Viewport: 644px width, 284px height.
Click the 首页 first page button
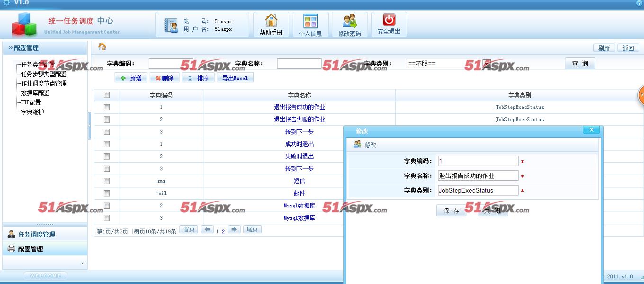click(188, 230)
